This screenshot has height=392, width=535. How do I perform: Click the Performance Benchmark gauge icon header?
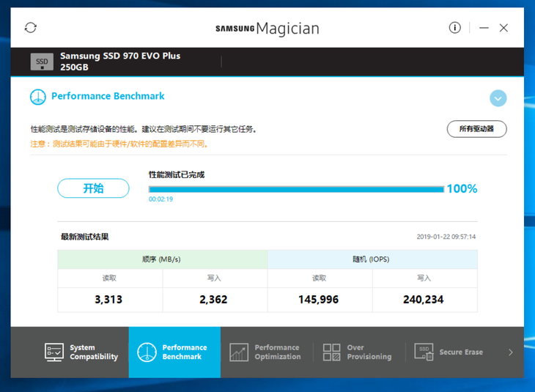38,97
